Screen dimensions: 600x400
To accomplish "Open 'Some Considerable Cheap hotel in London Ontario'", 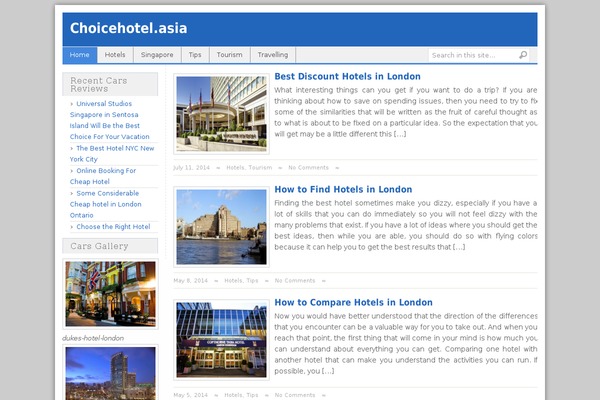I will (106, 204).
